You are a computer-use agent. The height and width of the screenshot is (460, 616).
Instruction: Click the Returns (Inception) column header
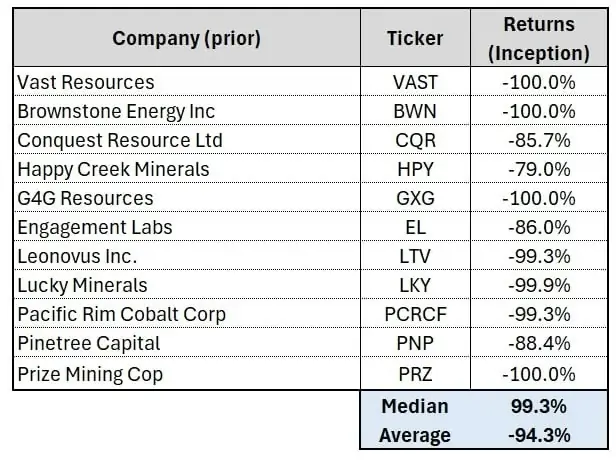(x=538, y=39)
